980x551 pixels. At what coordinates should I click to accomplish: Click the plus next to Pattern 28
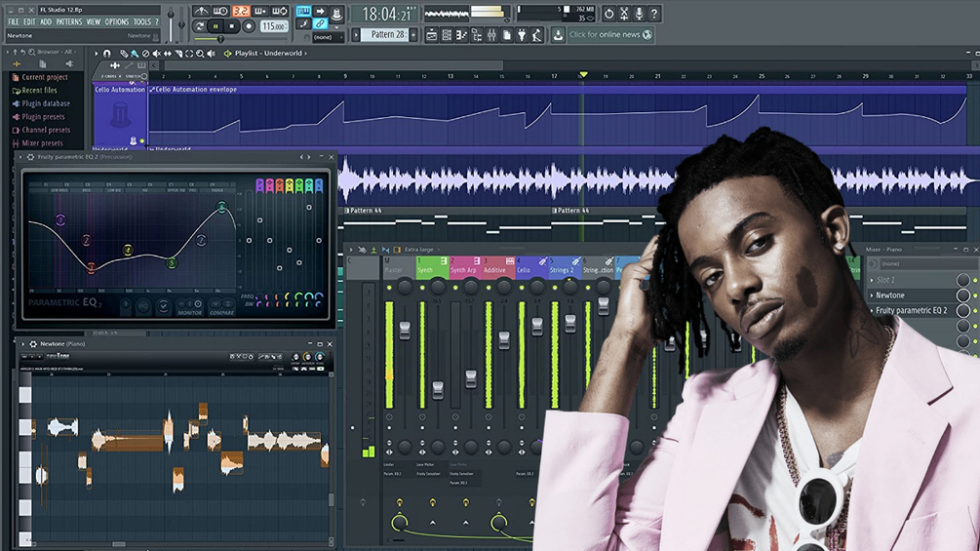(413, 34)
